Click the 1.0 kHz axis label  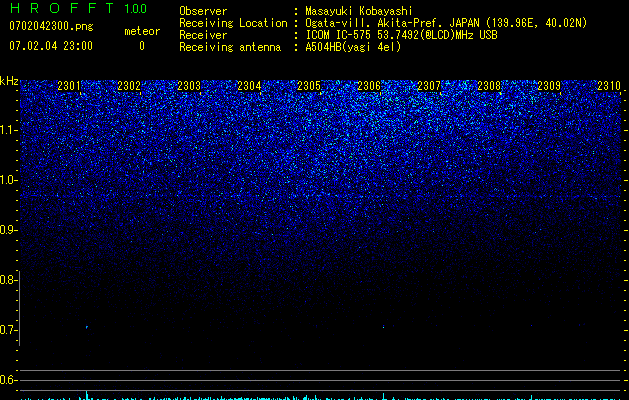9,180
